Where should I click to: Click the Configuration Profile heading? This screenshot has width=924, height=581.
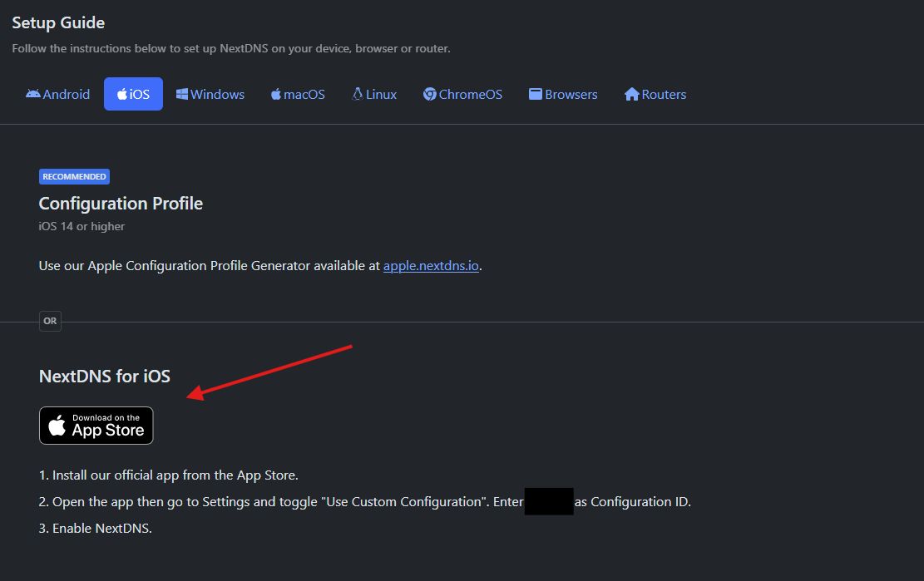[x=121, y=204]
